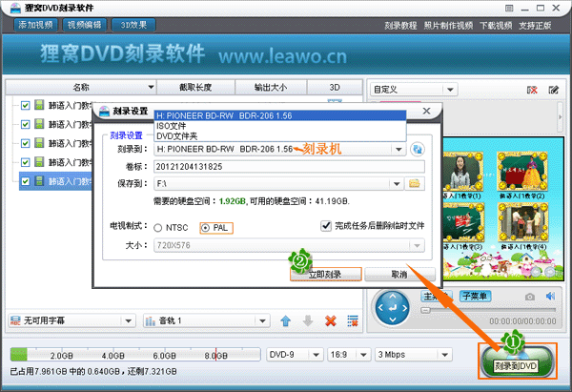Open the 音轨 1 audio track dropdown
The image size is (572, 392).
262,320
